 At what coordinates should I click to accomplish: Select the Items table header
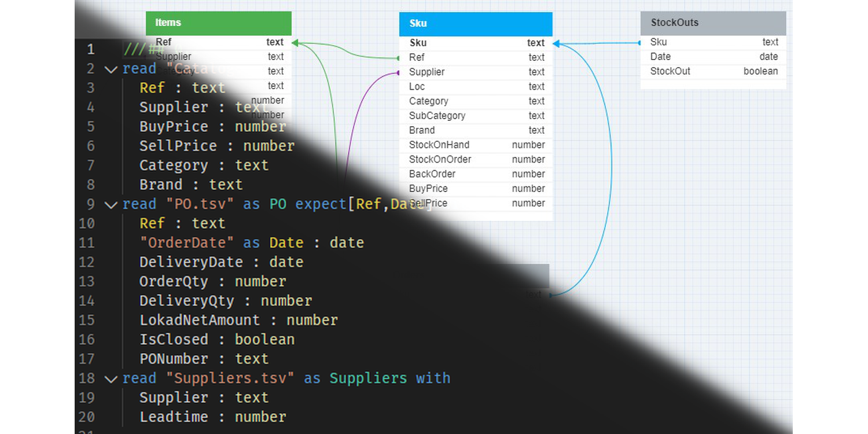click(218, 23)
